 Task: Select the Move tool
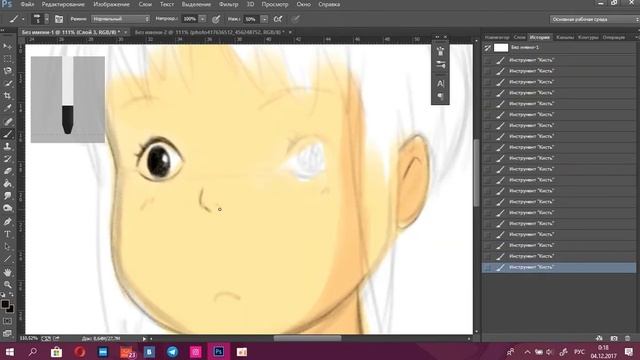click(x=7, y=47)
